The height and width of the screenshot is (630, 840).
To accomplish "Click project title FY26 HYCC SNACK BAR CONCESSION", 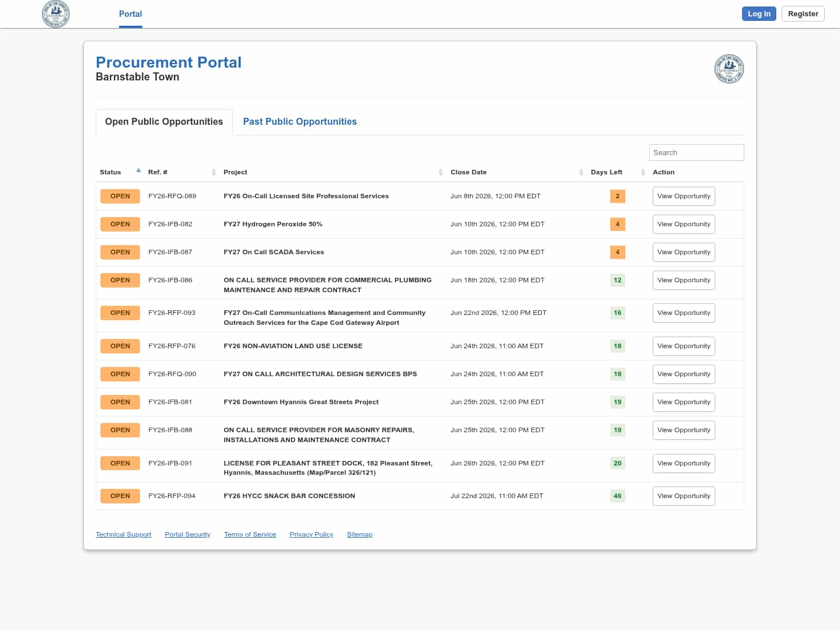I will tap(289, 496).
